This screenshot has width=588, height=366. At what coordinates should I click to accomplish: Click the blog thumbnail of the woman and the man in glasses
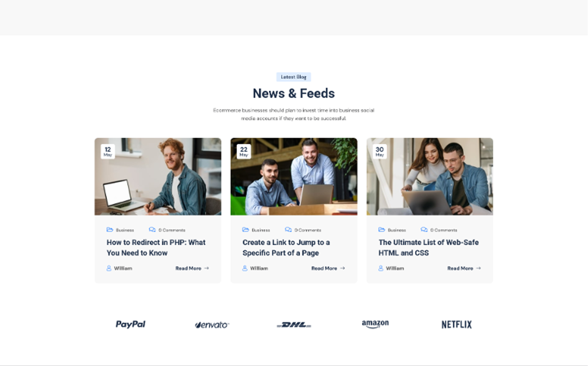[x=430, y=177]
